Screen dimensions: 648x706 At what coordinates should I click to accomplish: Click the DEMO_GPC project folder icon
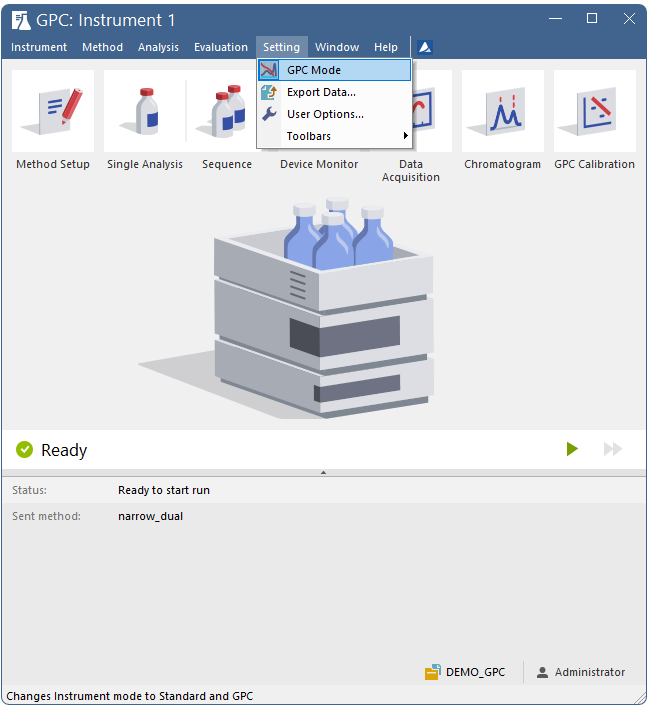click(x=433, y=672)
